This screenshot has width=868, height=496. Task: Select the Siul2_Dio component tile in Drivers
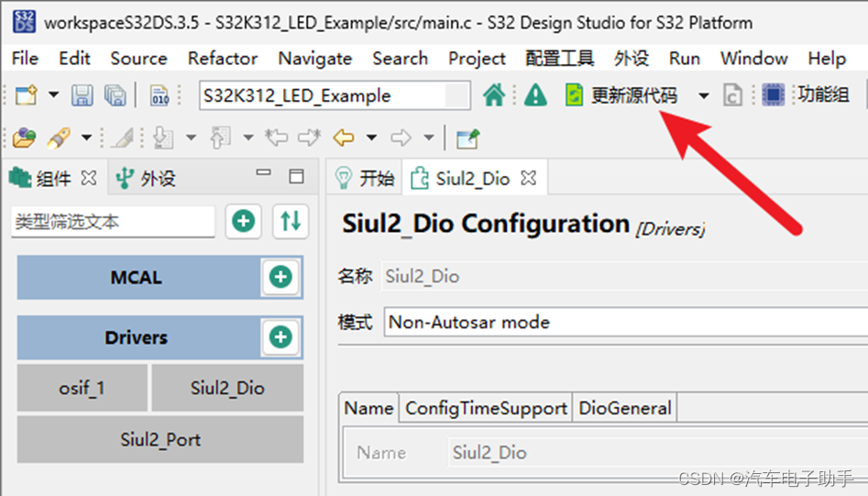227,388
